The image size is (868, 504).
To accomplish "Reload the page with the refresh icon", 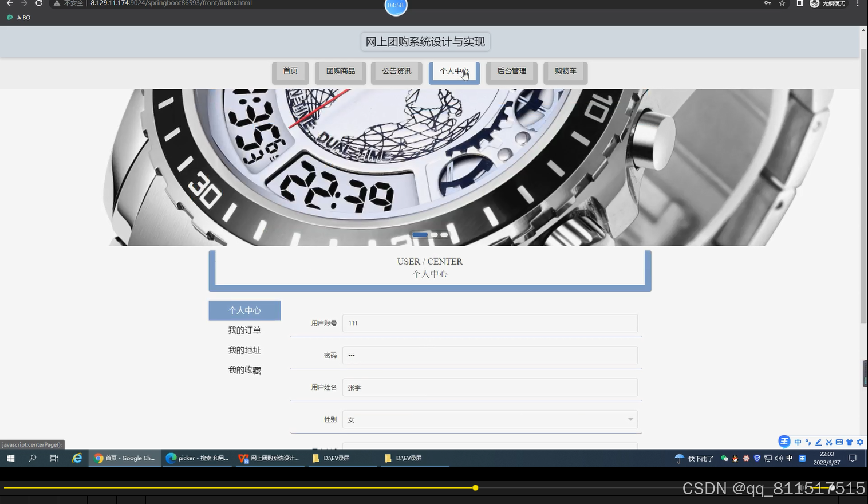I will [x=39, y=3].
